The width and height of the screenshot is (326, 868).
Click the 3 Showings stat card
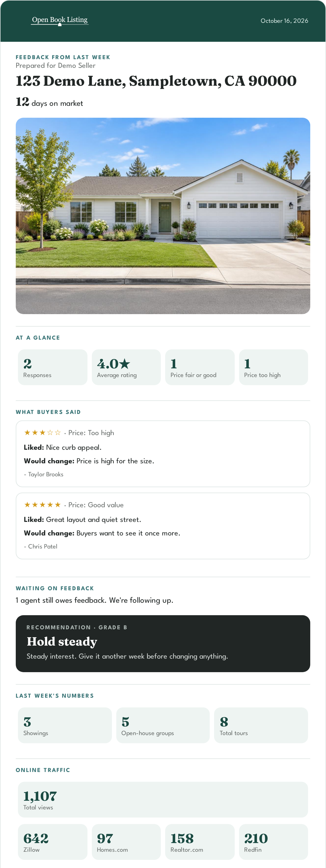(65, 725)
